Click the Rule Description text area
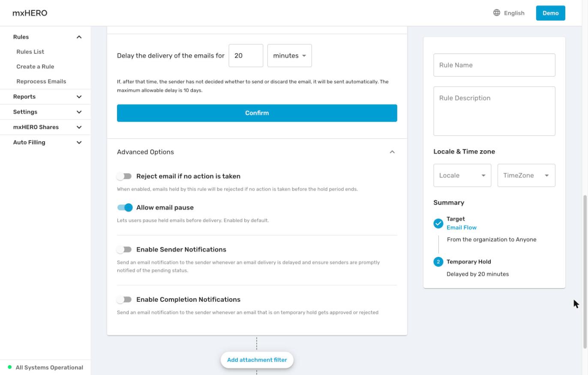This screenshot has height=375, width=588. [x=495, y=111]
